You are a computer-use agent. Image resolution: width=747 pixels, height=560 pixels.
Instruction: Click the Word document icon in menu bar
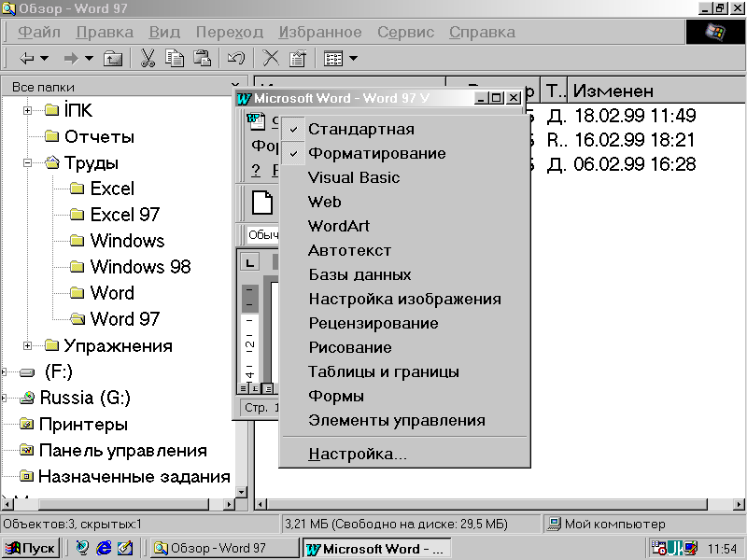coord(256,120)
